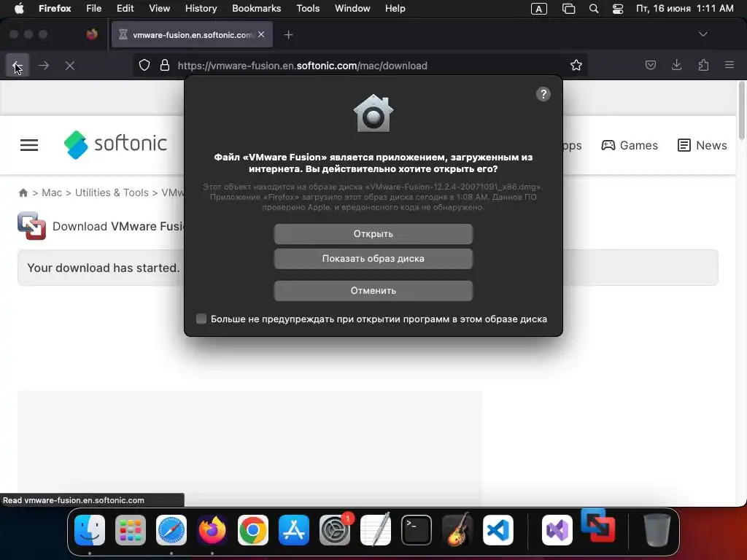Click the page vertical scrollbar
747x560 pixels.
[741, 111]
